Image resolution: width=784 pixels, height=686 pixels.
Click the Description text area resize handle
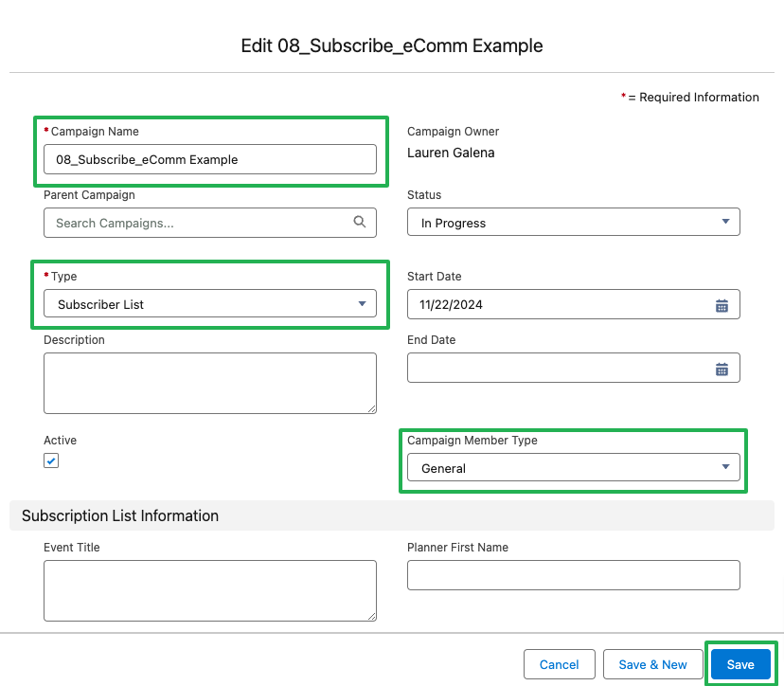(x=371, y=408)
